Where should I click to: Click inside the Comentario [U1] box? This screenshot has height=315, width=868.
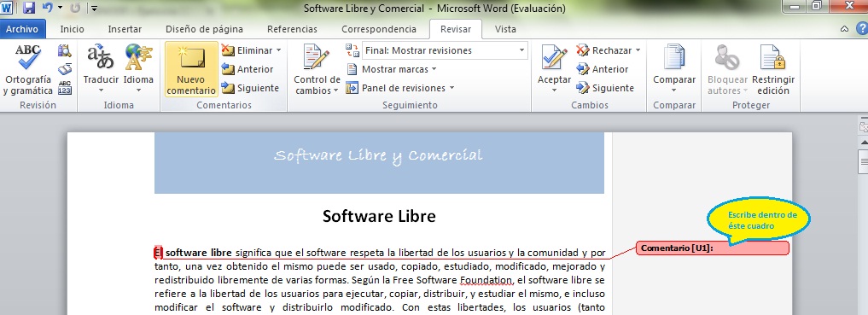point(713,248)
